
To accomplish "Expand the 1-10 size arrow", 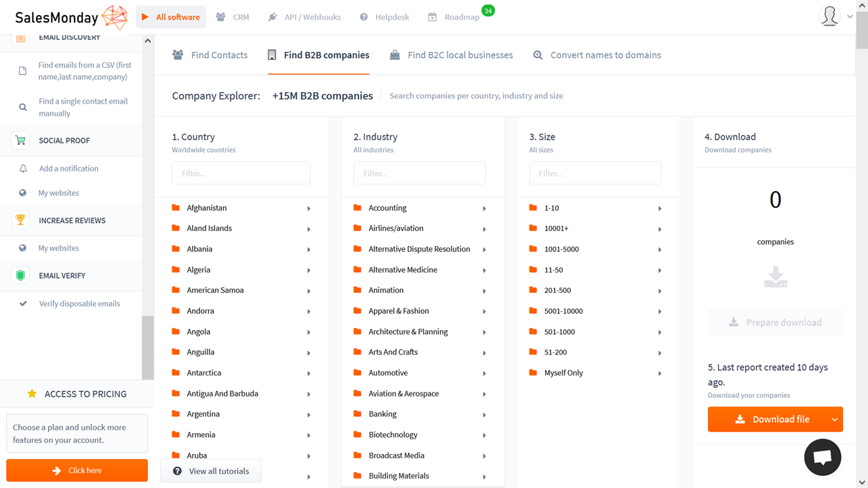I will [x=660, y=209].
